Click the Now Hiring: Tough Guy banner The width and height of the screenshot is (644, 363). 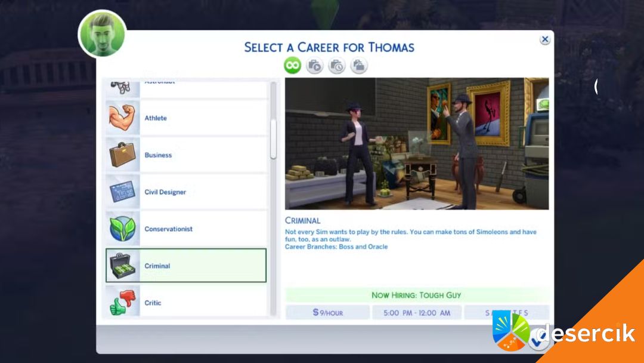coord(416,295)
